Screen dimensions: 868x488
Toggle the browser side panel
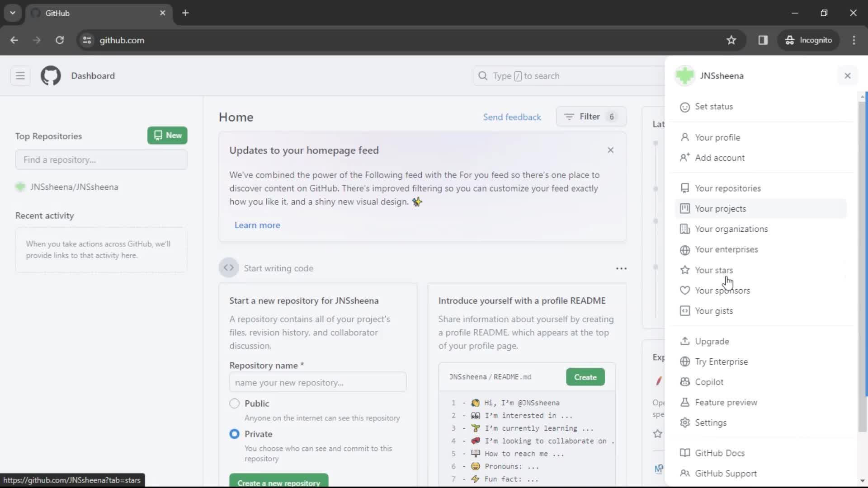(763, 40)
